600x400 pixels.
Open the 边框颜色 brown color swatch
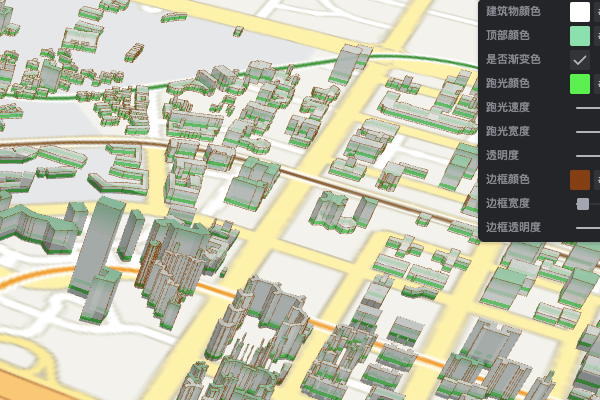tap(580, 180)
